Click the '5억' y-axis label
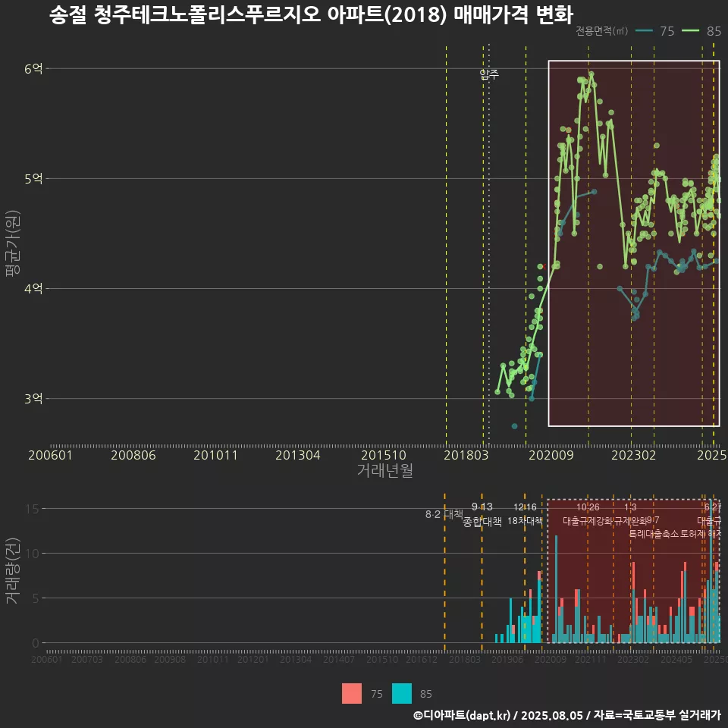This screenshot has width=728, height=728. point(33,179)
